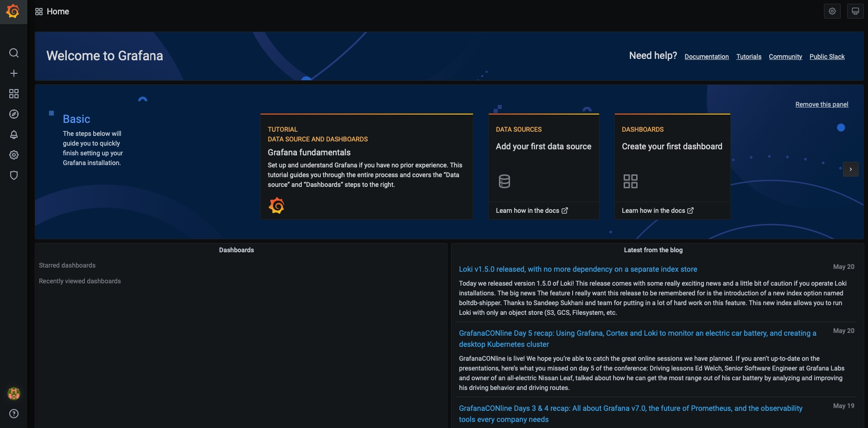Open the Dashboards squares icon in sidebar
The width and height of the screenshot is (868, 428).
coord(14,94)
